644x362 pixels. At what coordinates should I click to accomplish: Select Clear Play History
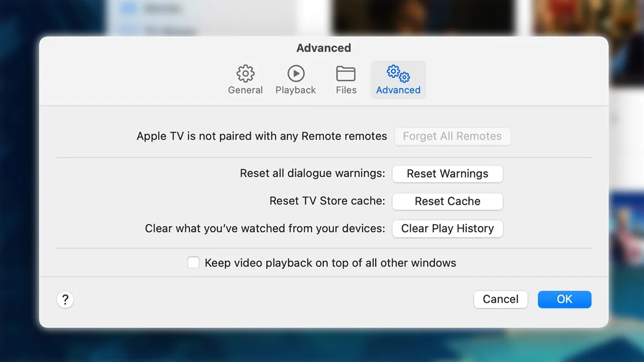pyautogui.click(x=448, y=228)
